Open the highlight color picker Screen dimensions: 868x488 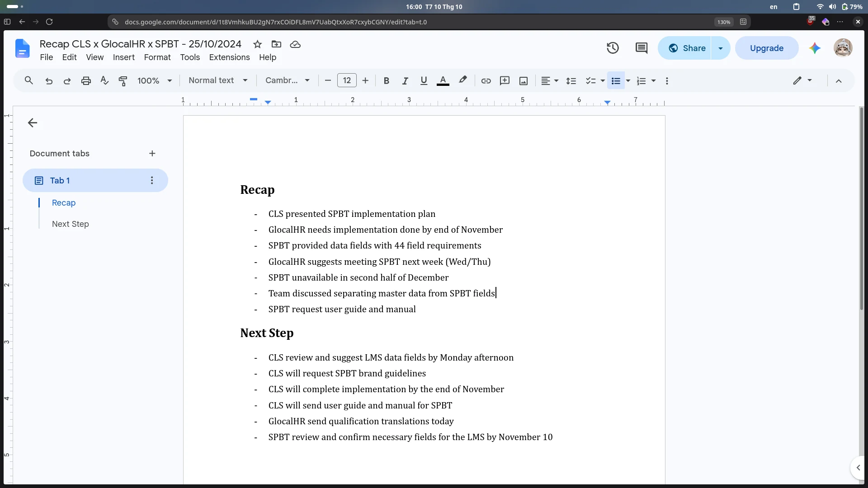(462, 80)
